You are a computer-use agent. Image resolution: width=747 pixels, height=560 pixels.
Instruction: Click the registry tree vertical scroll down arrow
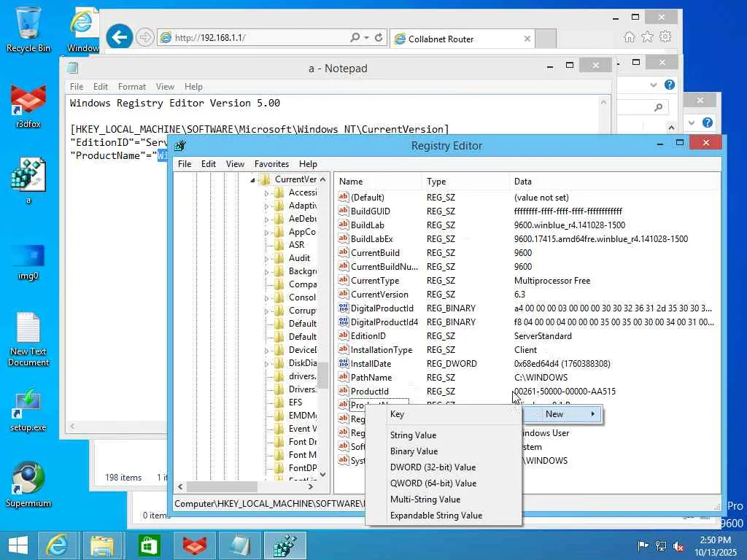323,474
